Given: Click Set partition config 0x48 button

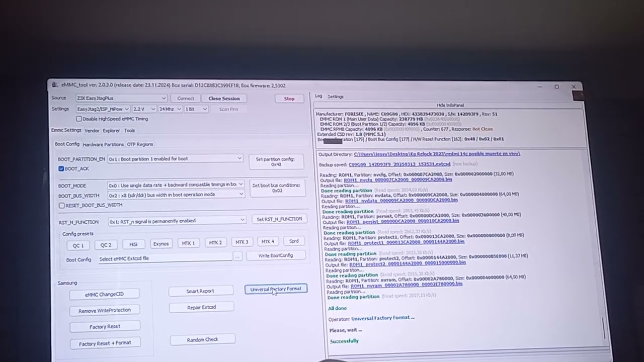Looking at the screenshot, I should 276,161.
